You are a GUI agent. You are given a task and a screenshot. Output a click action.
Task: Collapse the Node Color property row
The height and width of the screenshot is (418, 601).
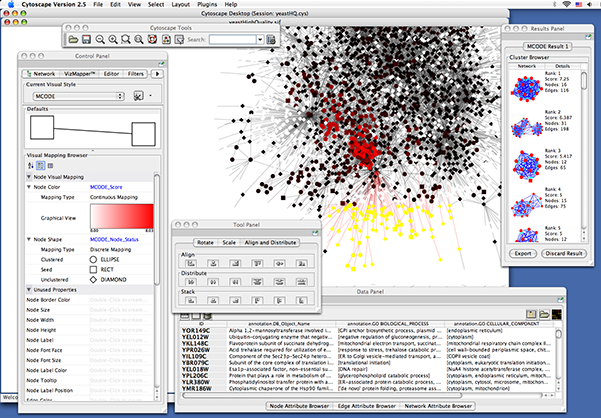coord(29,187)
